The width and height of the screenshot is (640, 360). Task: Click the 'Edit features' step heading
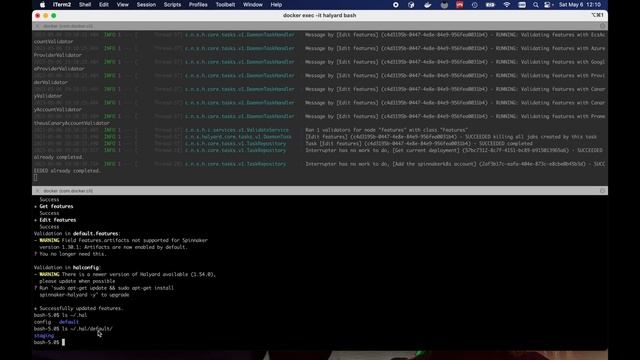[58, 220]
